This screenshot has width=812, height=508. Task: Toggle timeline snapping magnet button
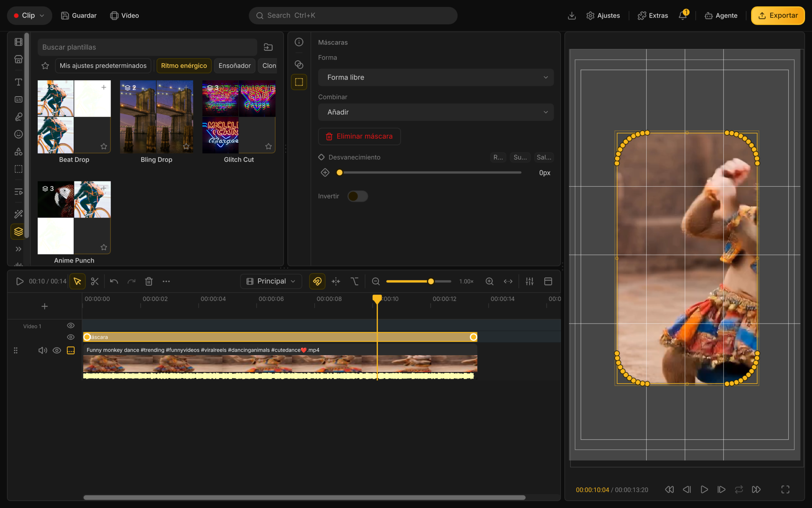click(x=317, y=281)
